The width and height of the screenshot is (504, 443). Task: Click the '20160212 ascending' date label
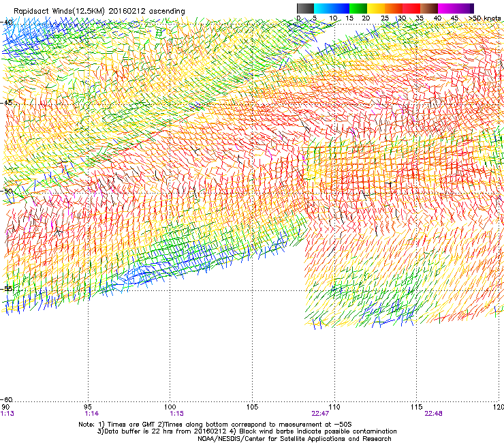point(146,12)
